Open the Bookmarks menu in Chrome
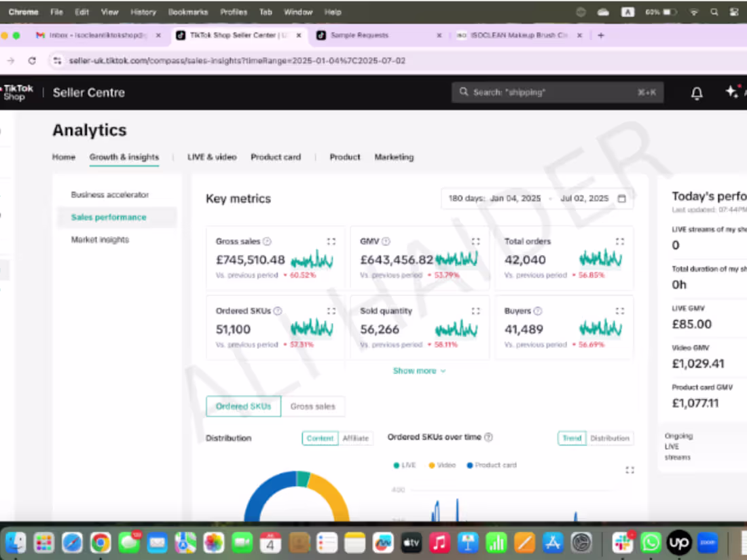The image size is (747, 560). [x=187, y=12]
